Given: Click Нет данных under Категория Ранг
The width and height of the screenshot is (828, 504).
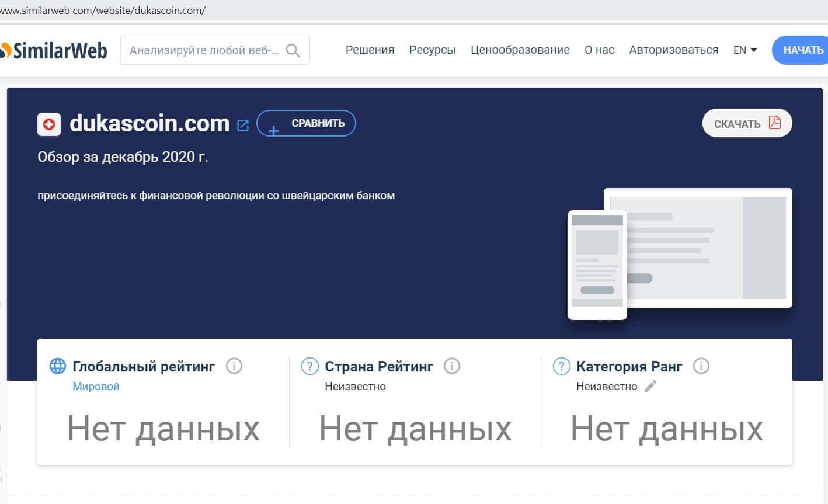Looking at the screenshot, I should (667, 429).
